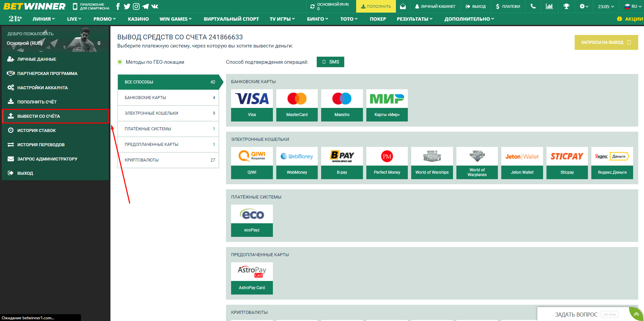Select the QIWI wallet
Screen dimensions: 644x321
click(x=252, y=163)
